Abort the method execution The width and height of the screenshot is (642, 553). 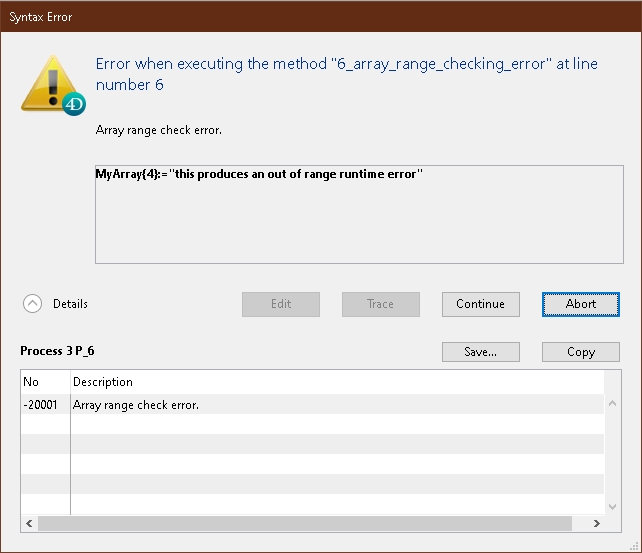click(580, 304)
